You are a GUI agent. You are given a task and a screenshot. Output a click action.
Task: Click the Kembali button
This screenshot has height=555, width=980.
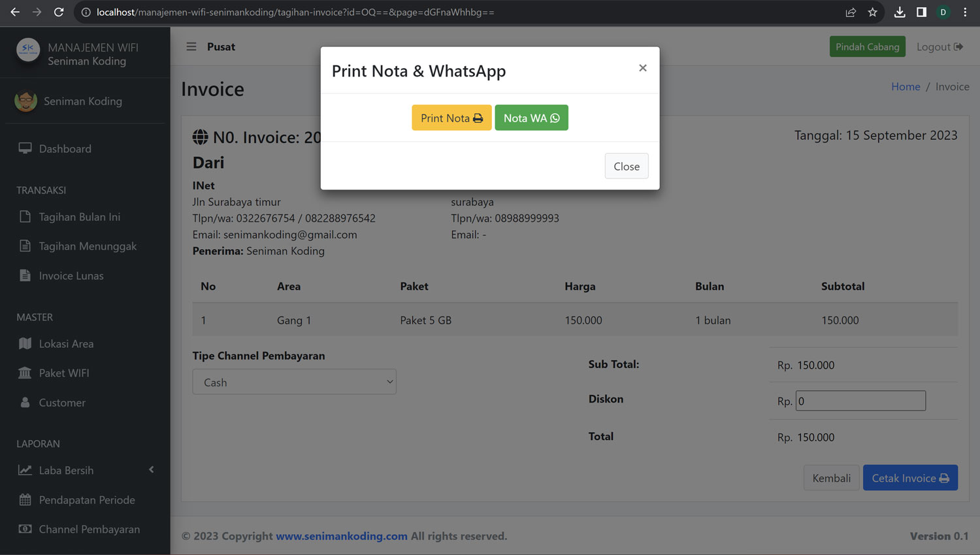pos(831,478)
